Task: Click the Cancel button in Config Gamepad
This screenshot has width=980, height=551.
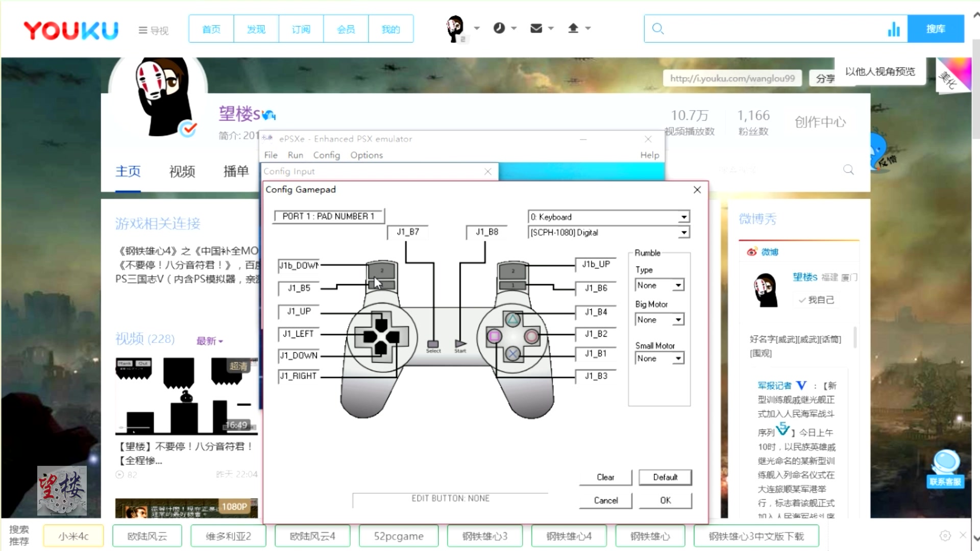Action: 605,500
